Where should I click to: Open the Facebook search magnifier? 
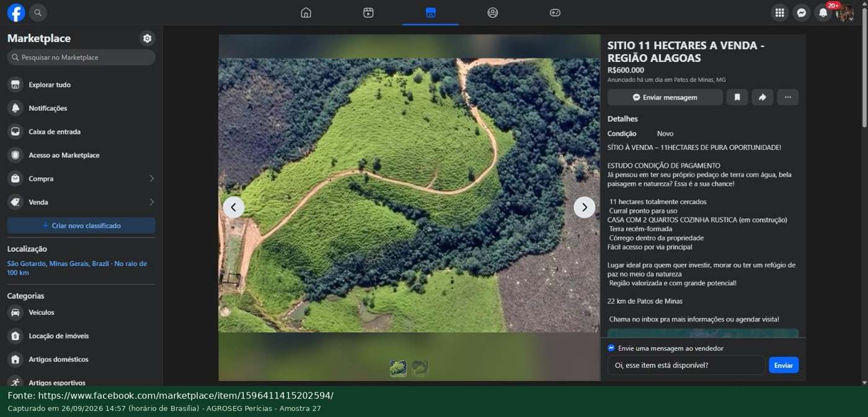[x=38, y=12]
